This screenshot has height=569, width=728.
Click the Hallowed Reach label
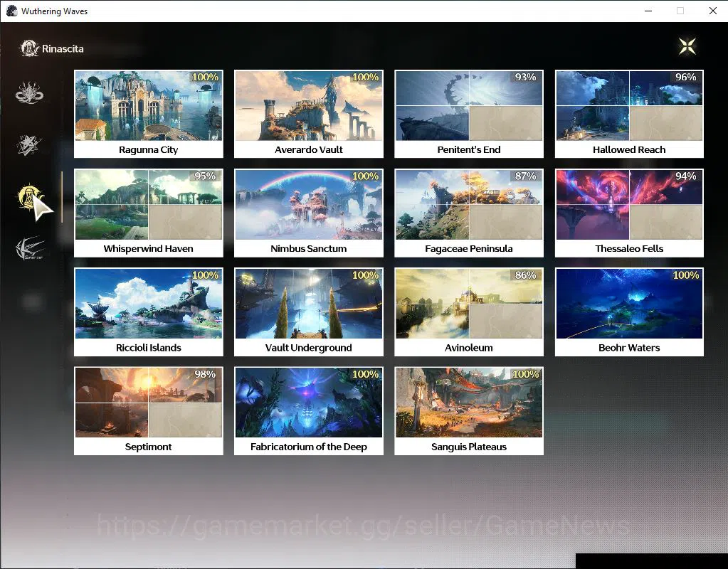[629, 149]
